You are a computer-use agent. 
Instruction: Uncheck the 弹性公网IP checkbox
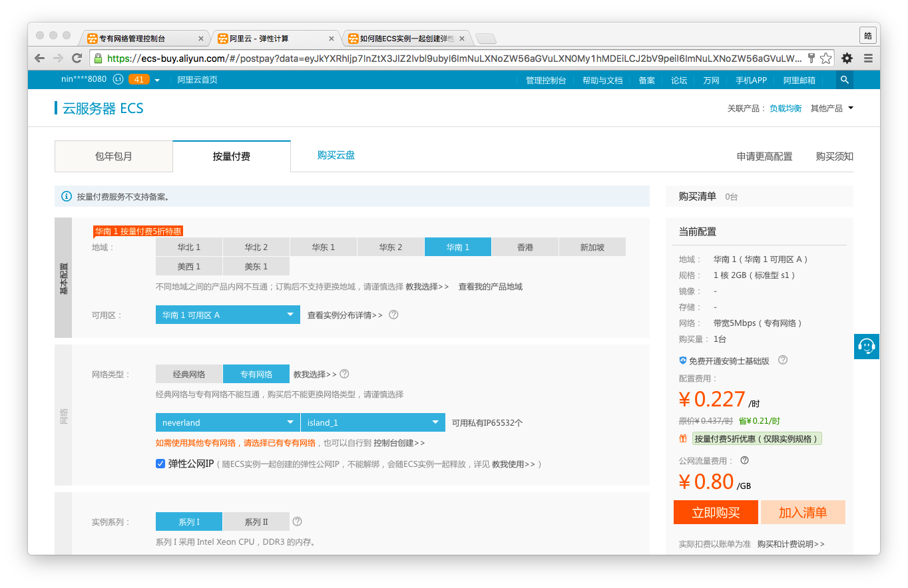click(x=160, y=464)
